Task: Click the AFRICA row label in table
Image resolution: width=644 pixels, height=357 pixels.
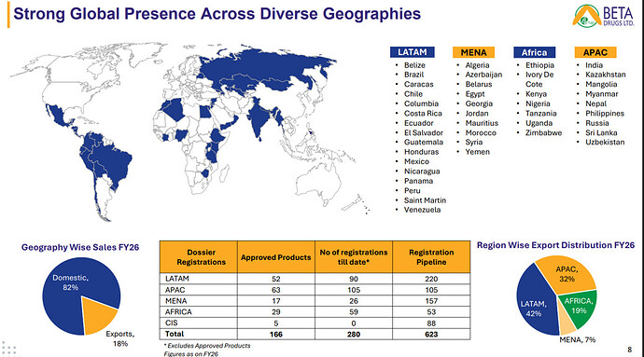Action: (178, 312)
